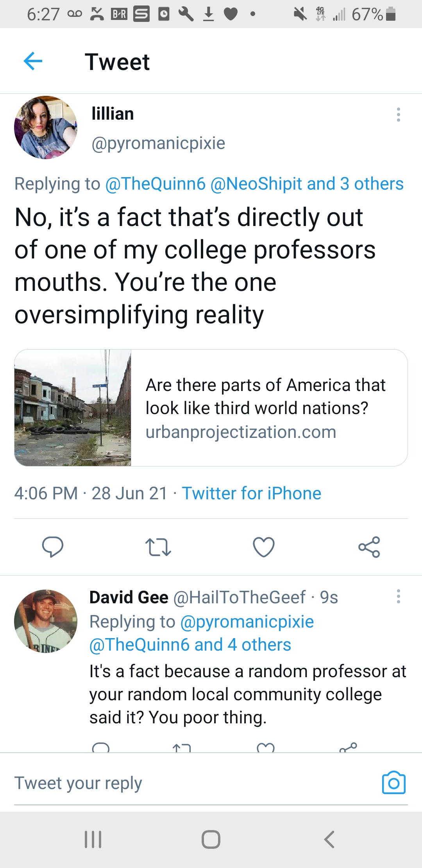Share lillian's tweet via share icon
The height and width of the screenshot is (868, 422).
point(369,547)
